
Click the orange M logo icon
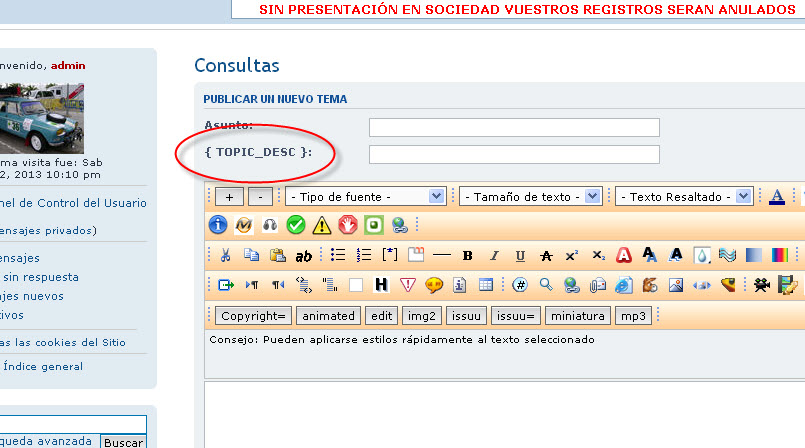244,225
